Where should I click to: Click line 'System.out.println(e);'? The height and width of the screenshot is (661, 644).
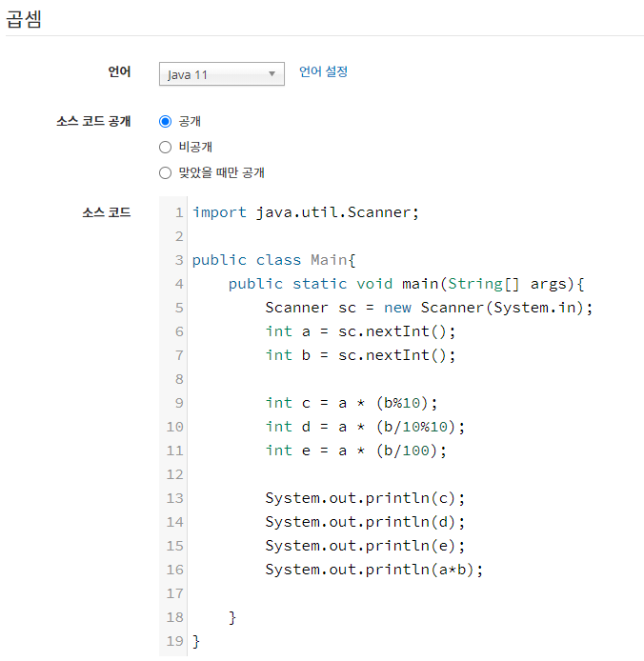click(365, 546)
